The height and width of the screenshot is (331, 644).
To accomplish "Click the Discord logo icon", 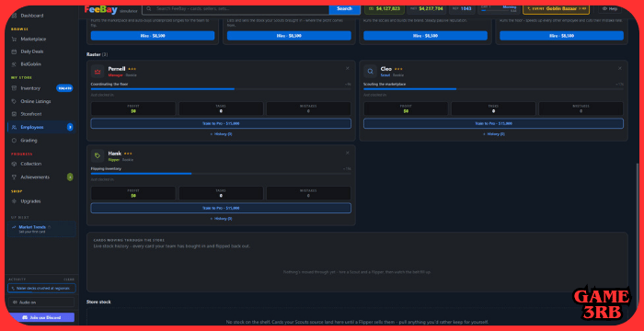I will click(25, 317).
